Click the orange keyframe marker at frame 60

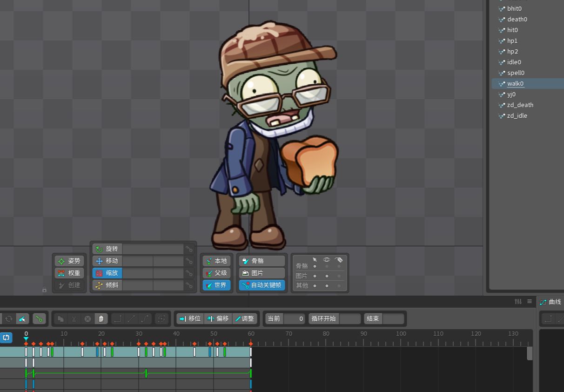[251, 344]
